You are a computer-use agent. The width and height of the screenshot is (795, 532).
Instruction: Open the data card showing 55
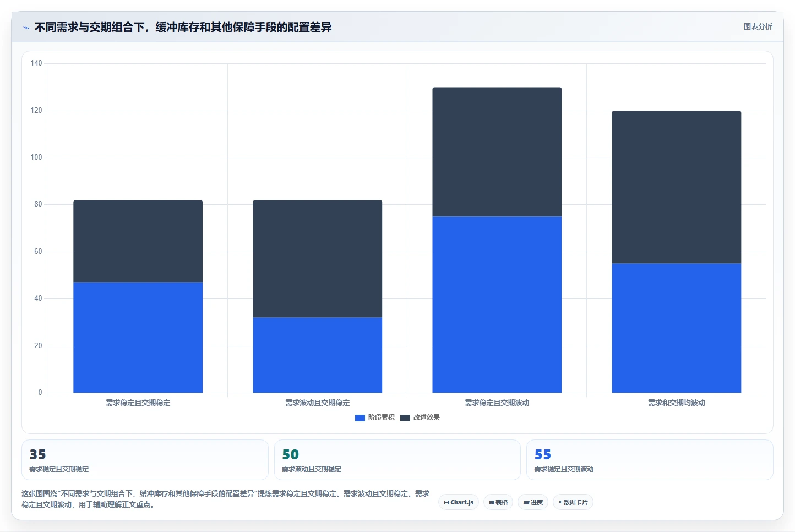[x=650, y=460]
